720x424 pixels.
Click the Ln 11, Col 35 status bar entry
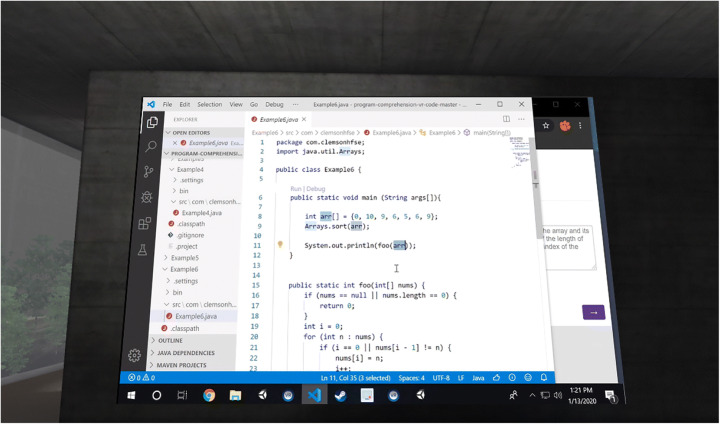355,378
